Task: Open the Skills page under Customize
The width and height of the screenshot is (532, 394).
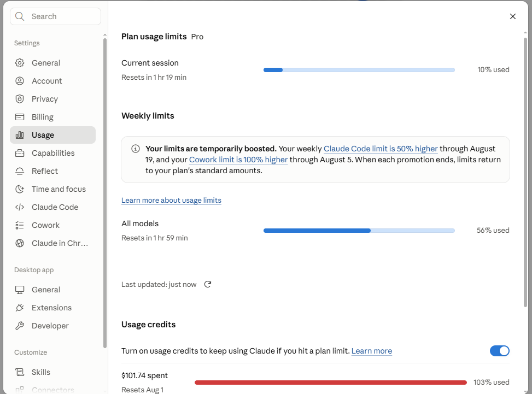Action: 53,372
